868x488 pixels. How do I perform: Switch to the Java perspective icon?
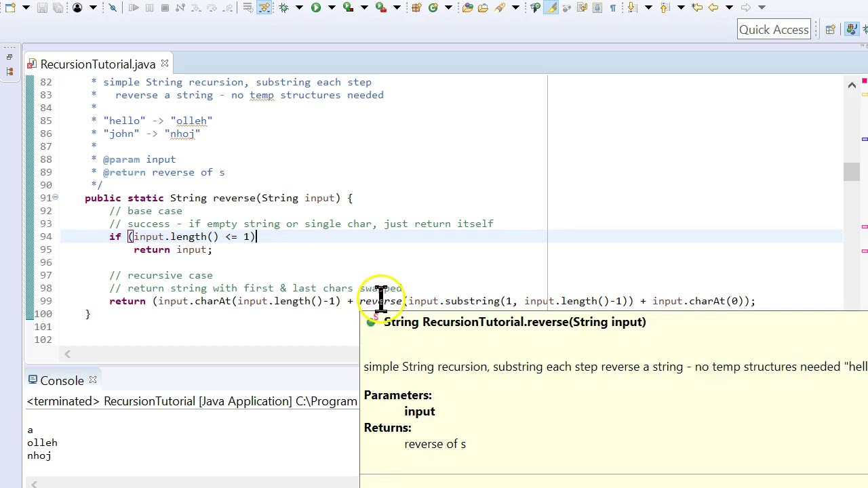click(x=853, y=29)
